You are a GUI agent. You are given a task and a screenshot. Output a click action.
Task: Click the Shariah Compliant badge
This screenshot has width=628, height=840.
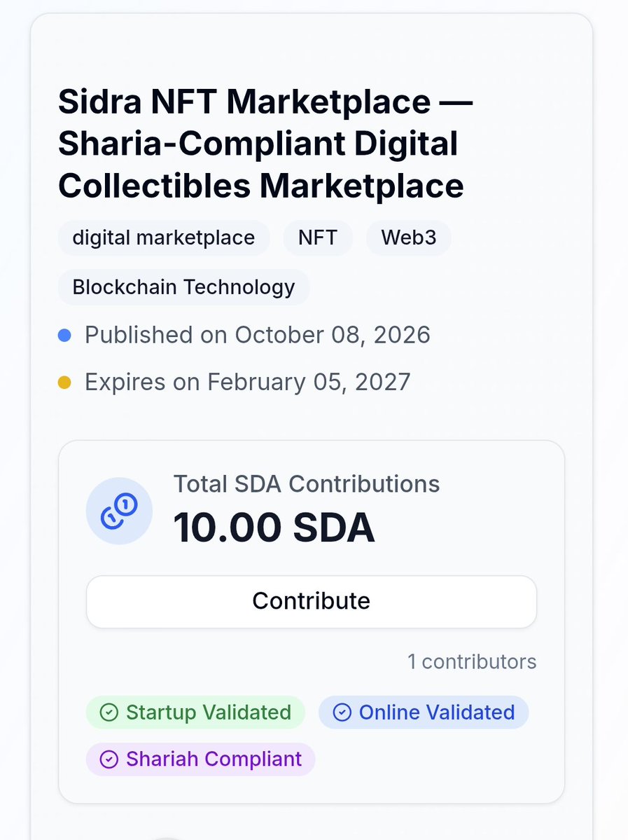pos(200,759)
